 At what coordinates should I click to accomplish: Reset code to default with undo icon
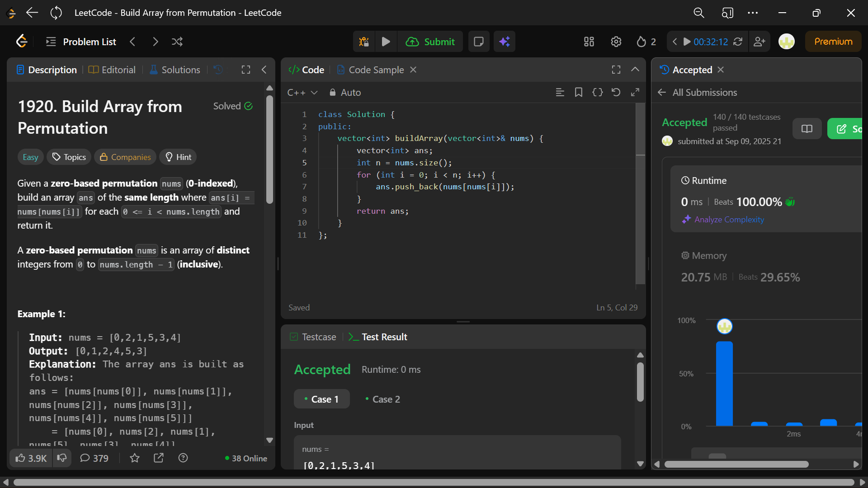coord(616,92)
